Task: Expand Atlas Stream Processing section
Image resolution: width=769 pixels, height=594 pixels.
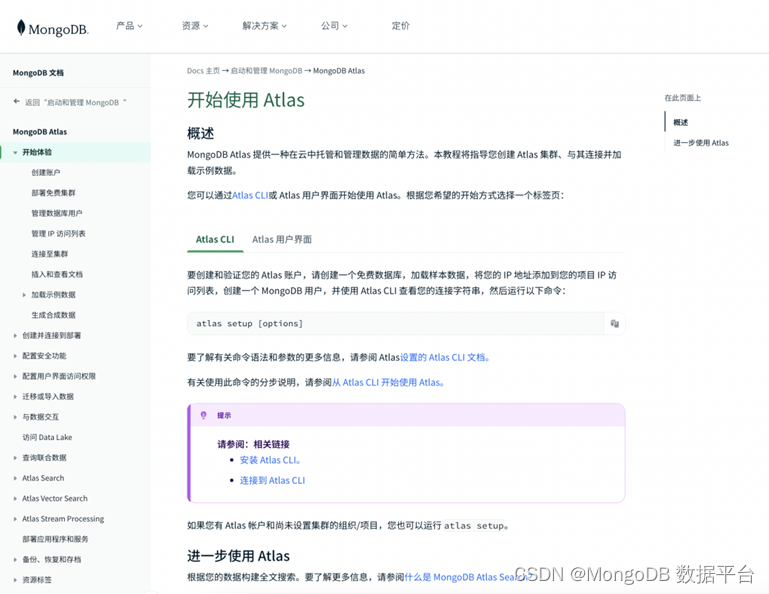Action: 15,519
